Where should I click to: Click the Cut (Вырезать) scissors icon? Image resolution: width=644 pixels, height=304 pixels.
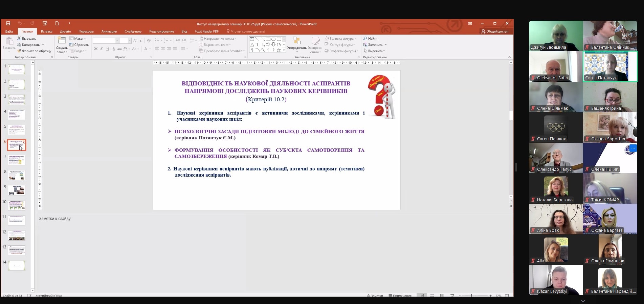coord(19,39)
